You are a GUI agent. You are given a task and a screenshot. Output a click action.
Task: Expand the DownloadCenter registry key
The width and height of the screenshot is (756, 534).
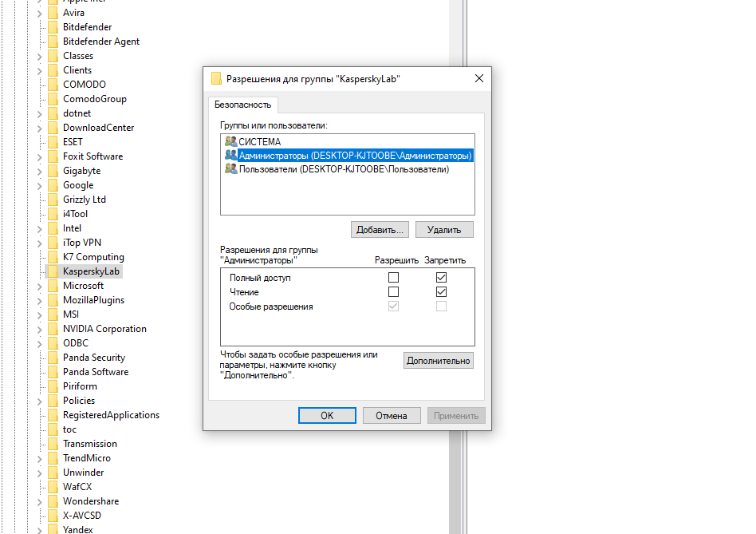point(40,129)
